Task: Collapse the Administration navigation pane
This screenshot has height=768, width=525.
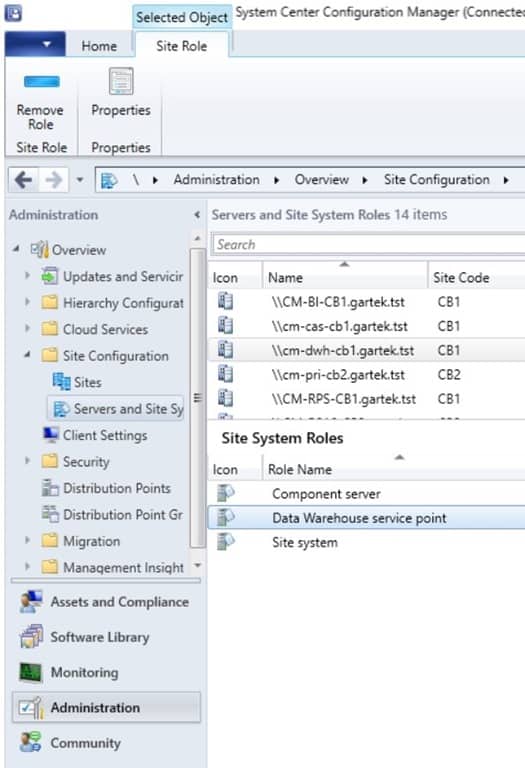Action: coord(197,215)
